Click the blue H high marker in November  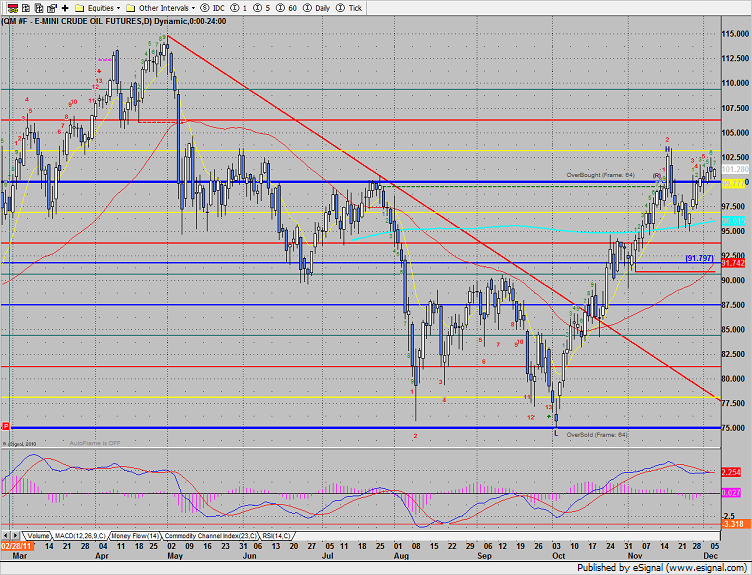coord(667,150)
